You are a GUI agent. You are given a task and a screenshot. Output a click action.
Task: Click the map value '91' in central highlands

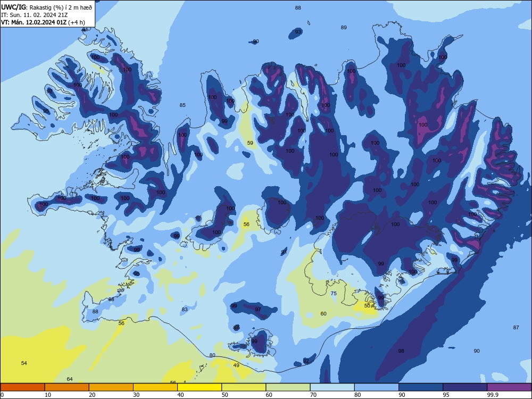pos(284,252)
